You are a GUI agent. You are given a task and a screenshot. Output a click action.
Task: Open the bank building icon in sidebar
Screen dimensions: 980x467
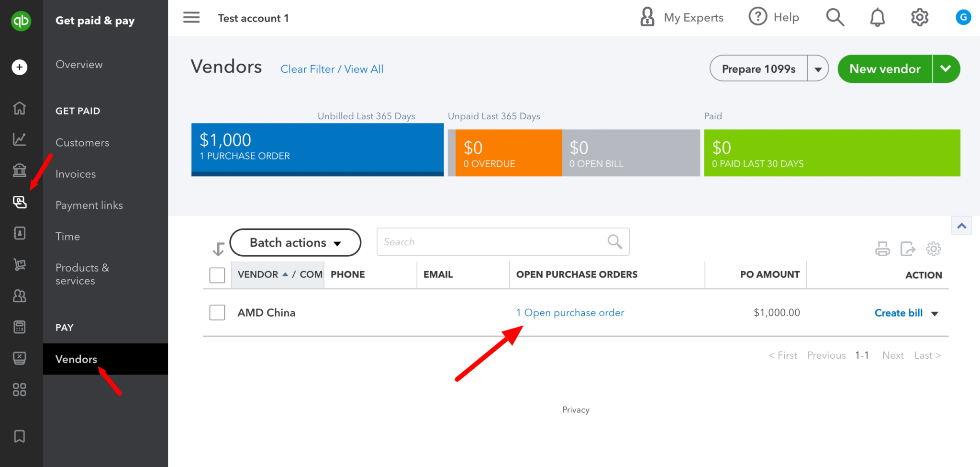click(20, 170)
